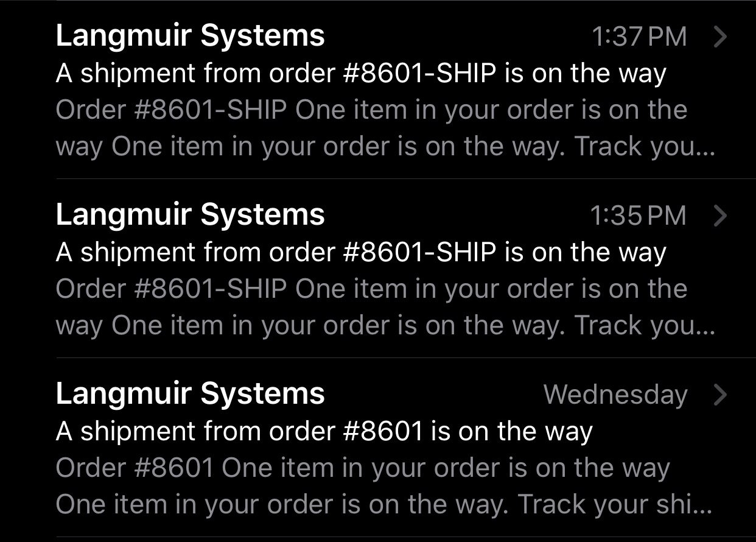Open the #8601-SHIP subject line received at 1:37 PM
Image resolution: width=756 pixels, height=542 pixels.
tap(361, 74)
